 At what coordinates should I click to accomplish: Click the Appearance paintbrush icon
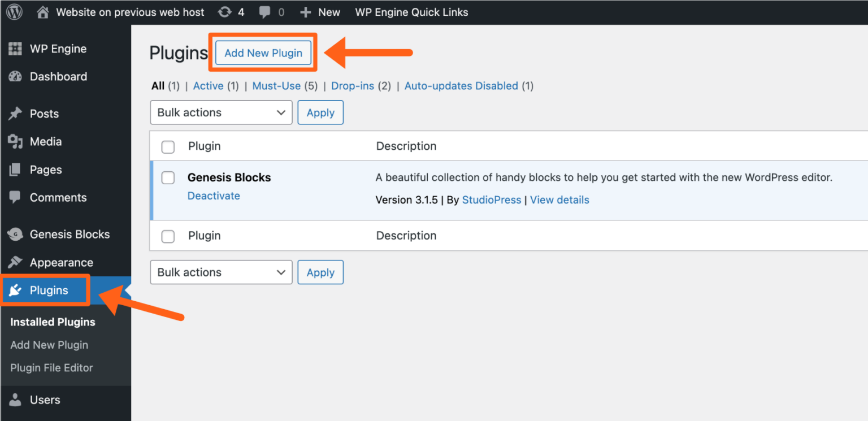point(16,262)
